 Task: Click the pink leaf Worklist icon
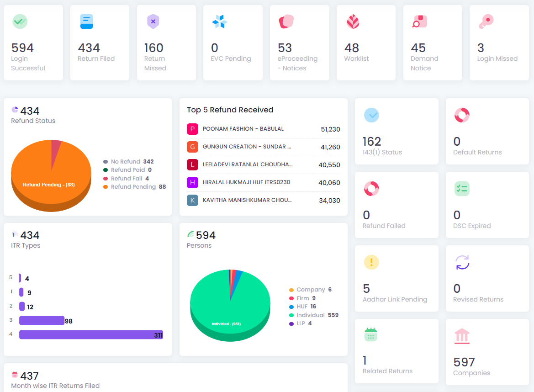[x=353, y=21]
